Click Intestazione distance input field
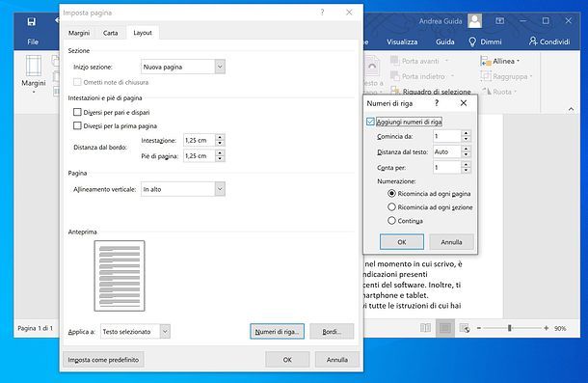588x383 pixels. click(x=200, y=140)
